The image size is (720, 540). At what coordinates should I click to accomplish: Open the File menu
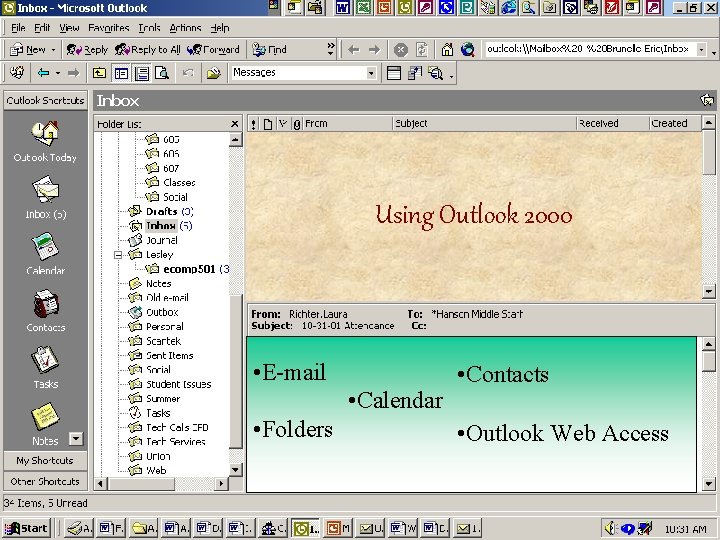[x=18, y=28]
